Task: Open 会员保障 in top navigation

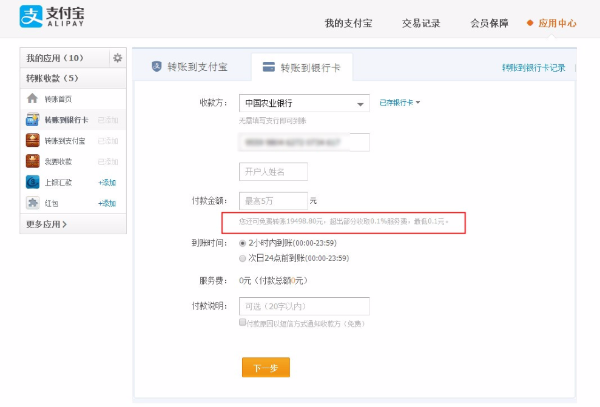Action: (489, 23)
